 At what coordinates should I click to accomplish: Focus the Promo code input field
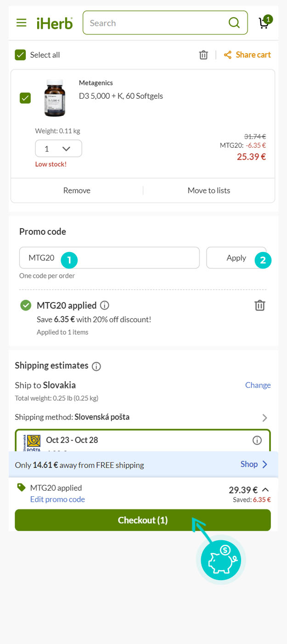pos(109,258)
